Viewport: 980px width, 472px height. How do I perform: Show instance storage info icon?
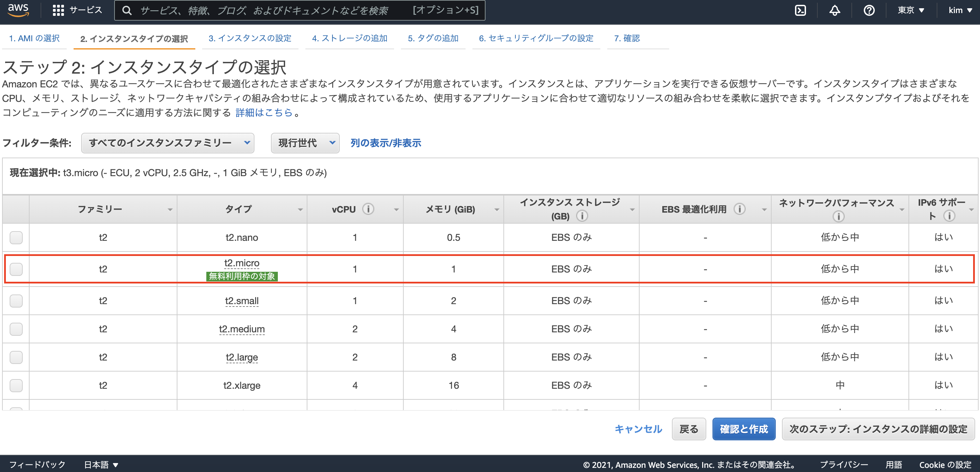(582, 216)
